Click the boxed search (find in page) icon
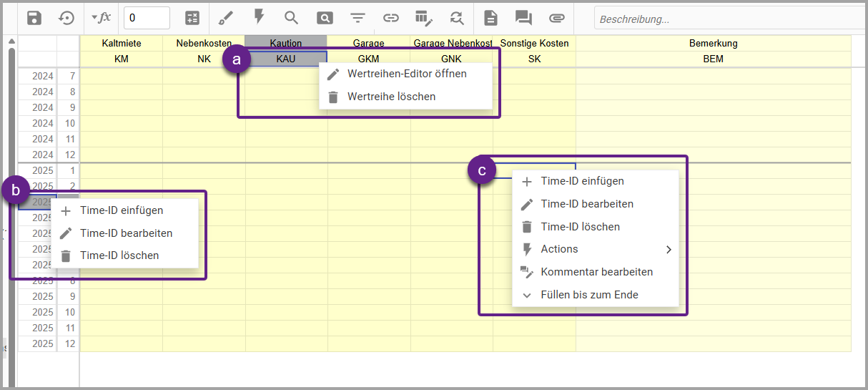Screen dimensions: 868x390 (x=325, y=18)
